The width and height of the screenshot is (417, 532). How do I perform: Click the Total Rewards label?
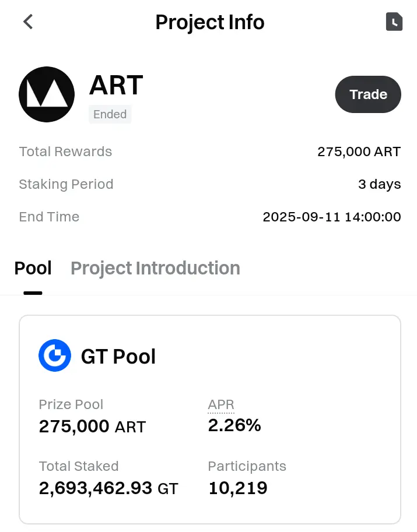(65, 152)
